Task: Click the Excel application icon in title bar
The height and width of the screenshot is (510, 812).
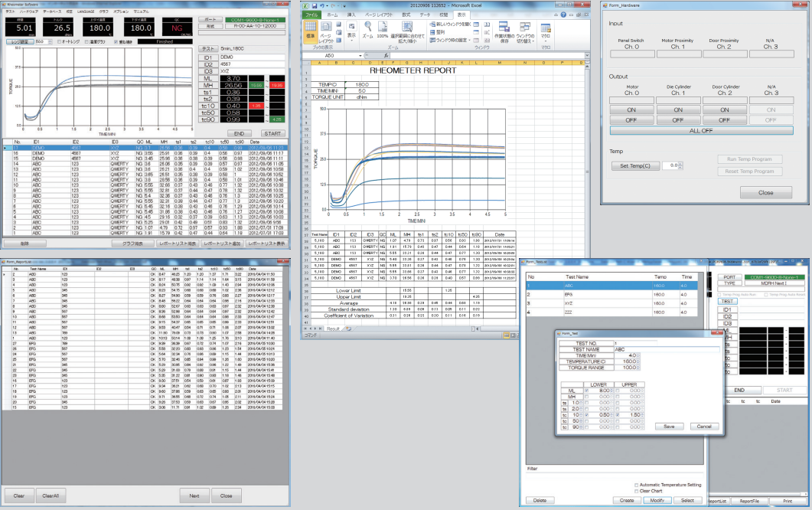Action: click(x=305, y=6)
